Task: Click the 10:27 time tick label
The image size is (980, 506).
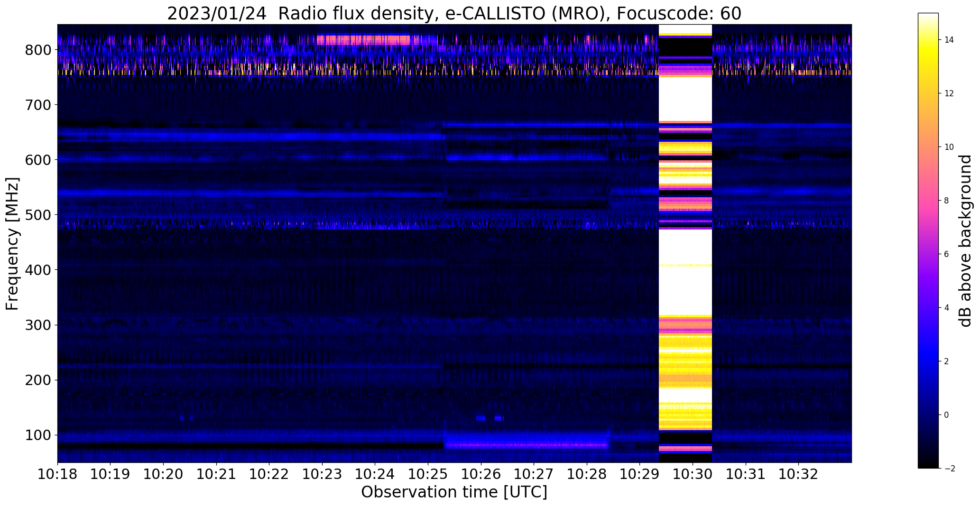Action: click(534, 474)
